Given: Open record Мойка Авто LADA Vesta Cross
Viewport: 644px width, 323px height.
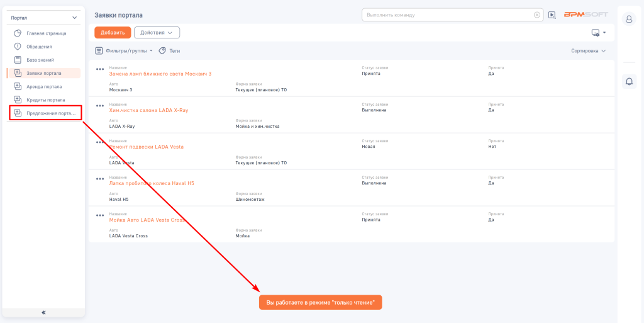Looking at the screenshot, I should point(147,220).
